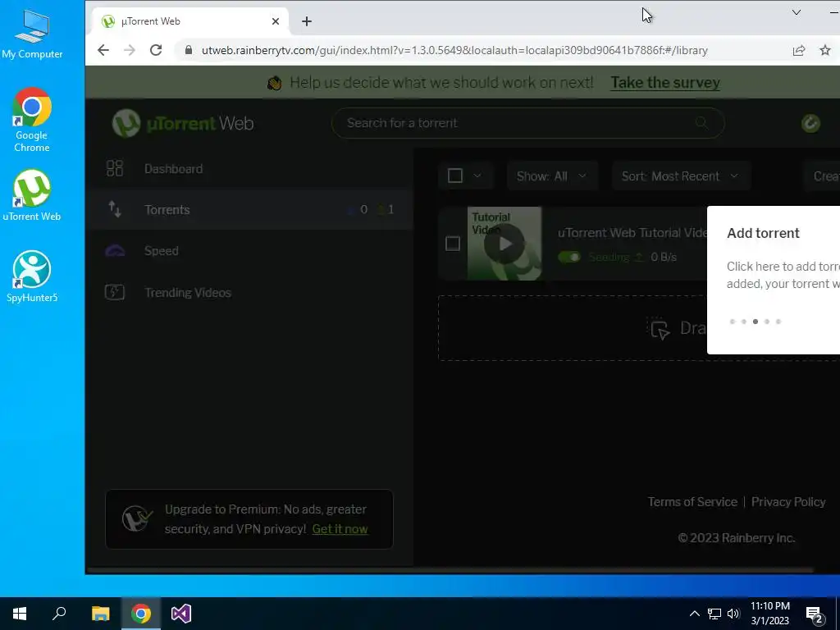Click the Premium uTorrent badge icon
Image resolution: width=840 pixels, height=630 pixels.
pyautogui.click(x=137, y=518)
